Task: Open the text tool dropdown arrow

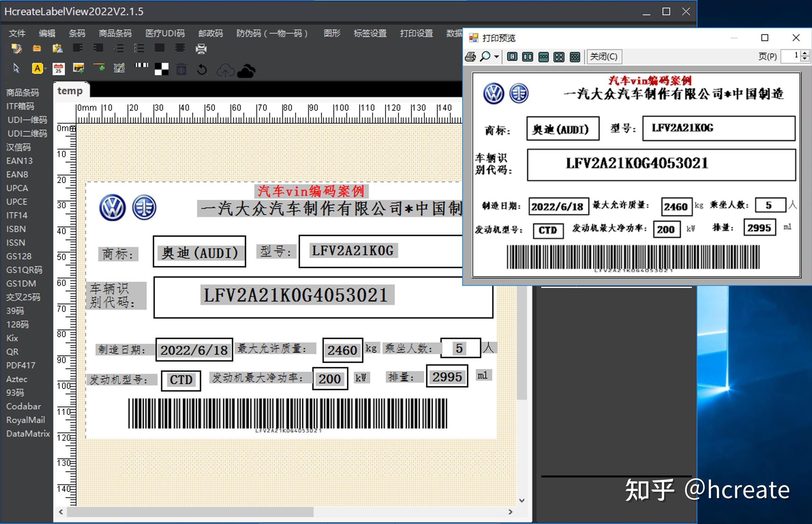Action: [x=45, y=69]
